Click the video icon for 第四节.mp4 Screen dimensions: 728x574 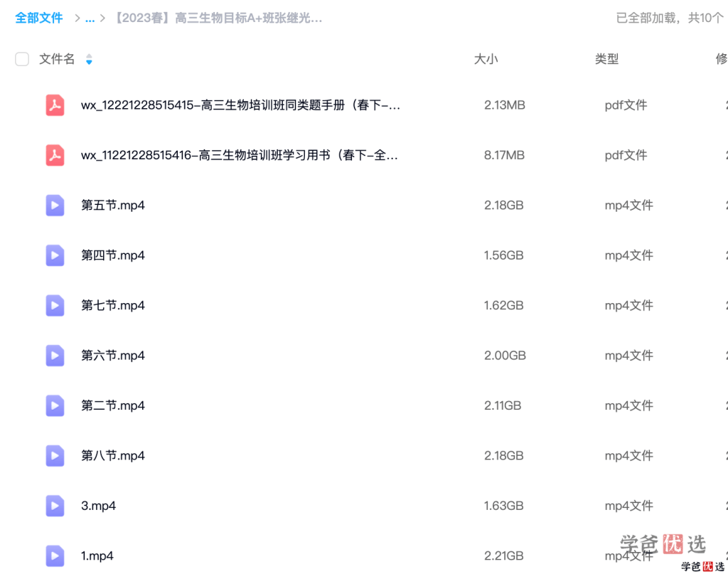point(55,255)
